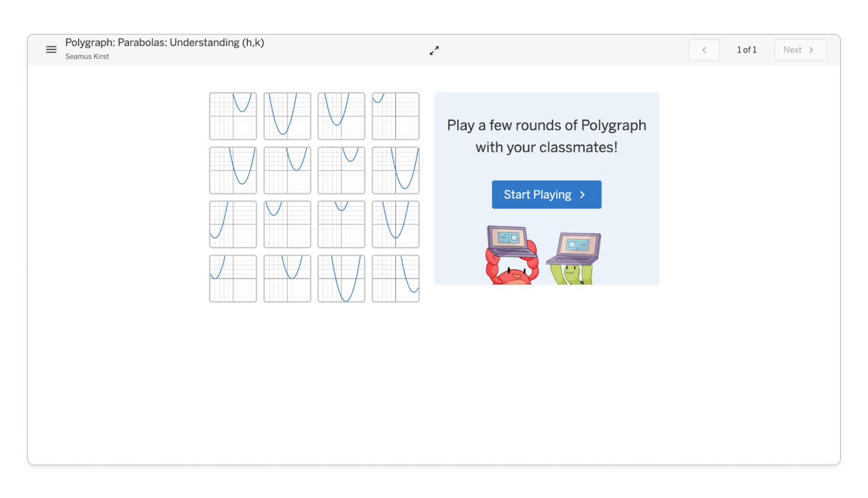Click the page indicator showing 1 of 1

point(747,49)
